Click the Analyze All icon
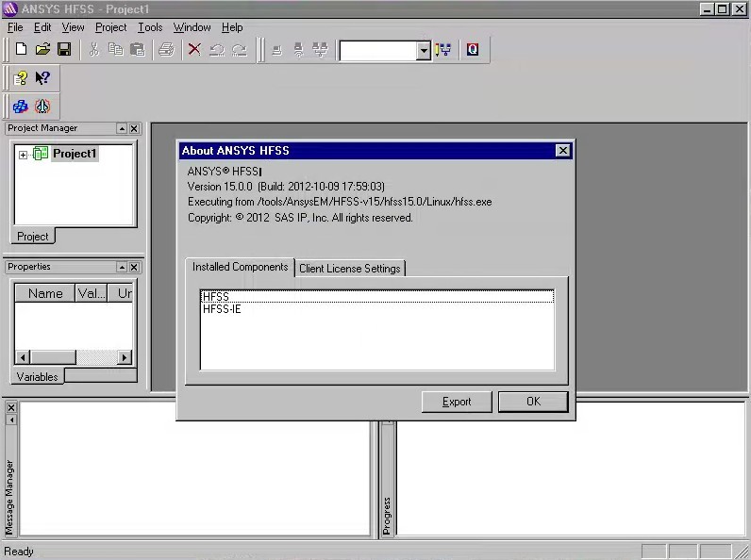The width and height of the screenshot is (751, 560). tap(298, 49)
